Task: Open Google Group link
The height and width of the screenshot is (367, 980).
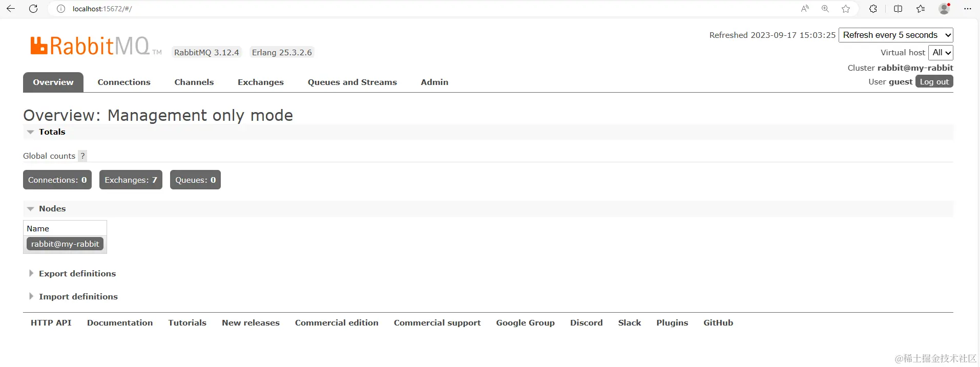Action: click(x=526, y=323)
